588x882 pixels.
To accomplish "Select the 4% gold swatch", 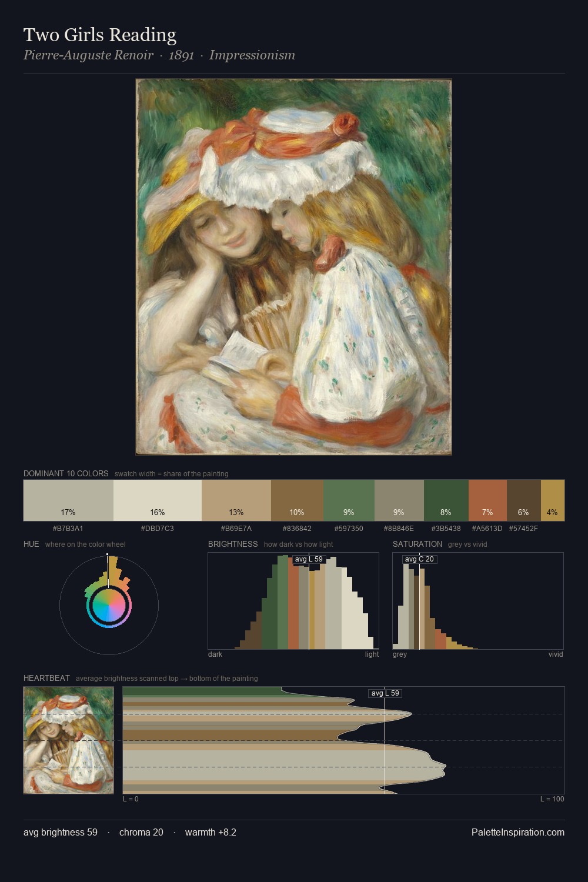I will pos(552,500).
